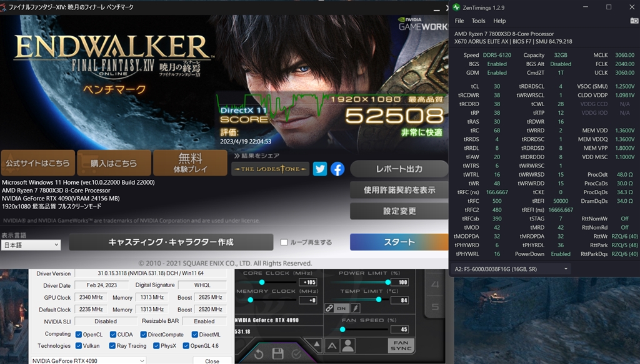Click the Resizable BAR Enabled field
The height and width of the screenshot is (364, 640).
[x=204, y=321]
